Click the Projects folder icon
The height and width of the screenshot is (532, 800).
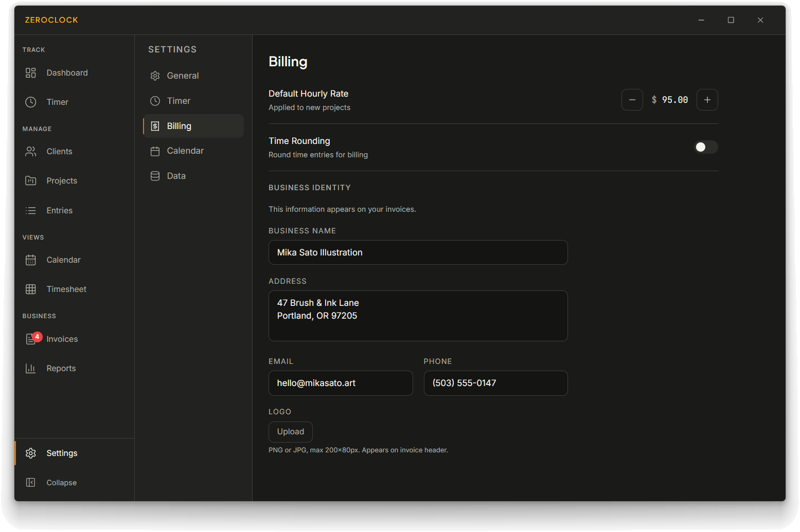tap(31, 181)
